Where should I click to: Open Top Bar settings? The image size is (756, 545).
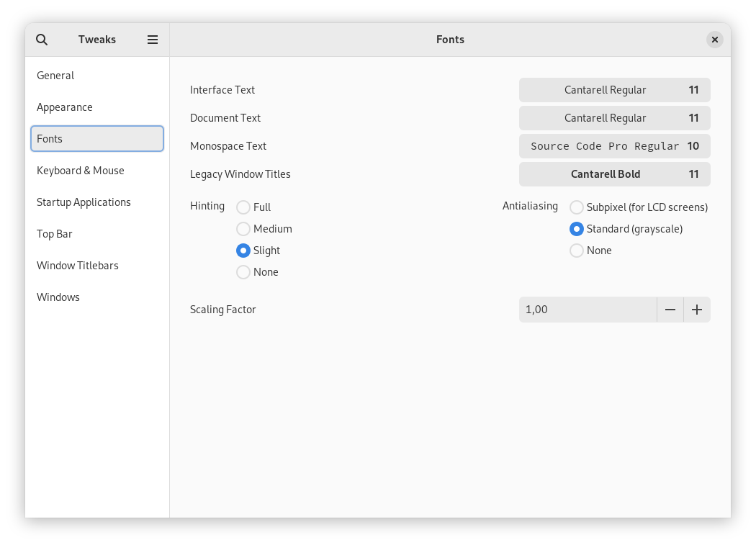pos(97,234)
